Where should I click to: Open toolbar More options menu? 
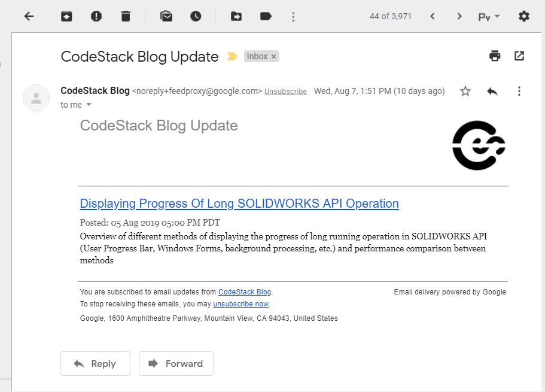(293, 17)
